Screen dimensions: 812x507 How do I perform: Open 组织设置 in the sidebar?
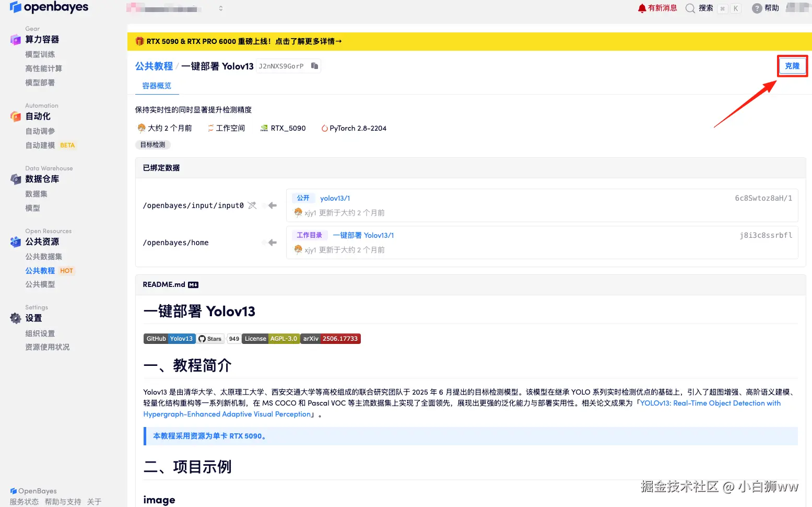(x=40, y=333)
